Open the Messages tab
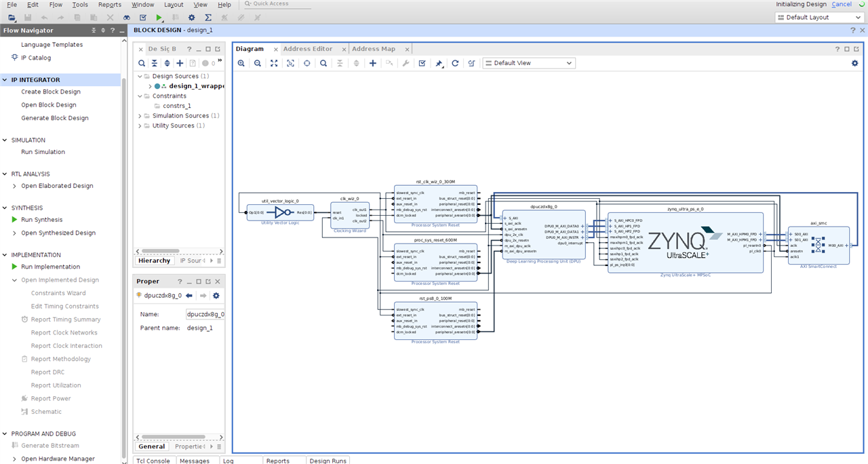The image size is (868, 464). click(x=195, y=461)
